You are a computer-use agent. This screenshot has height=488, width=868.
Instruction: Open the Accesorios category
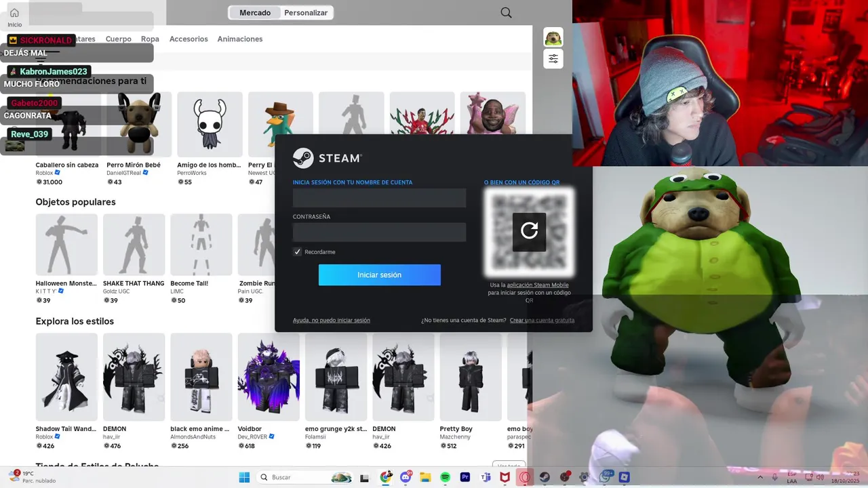point(189,39)
